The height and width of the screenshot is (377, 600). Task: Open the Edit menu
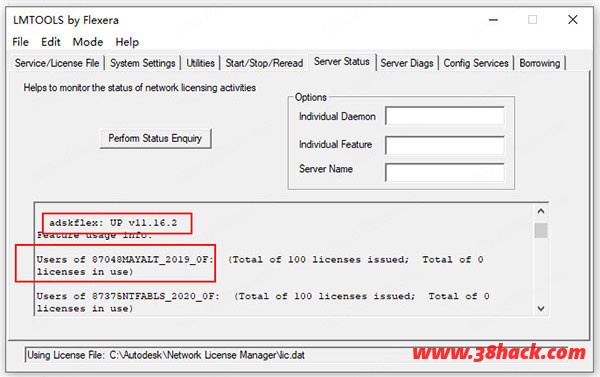coord(51,42)
